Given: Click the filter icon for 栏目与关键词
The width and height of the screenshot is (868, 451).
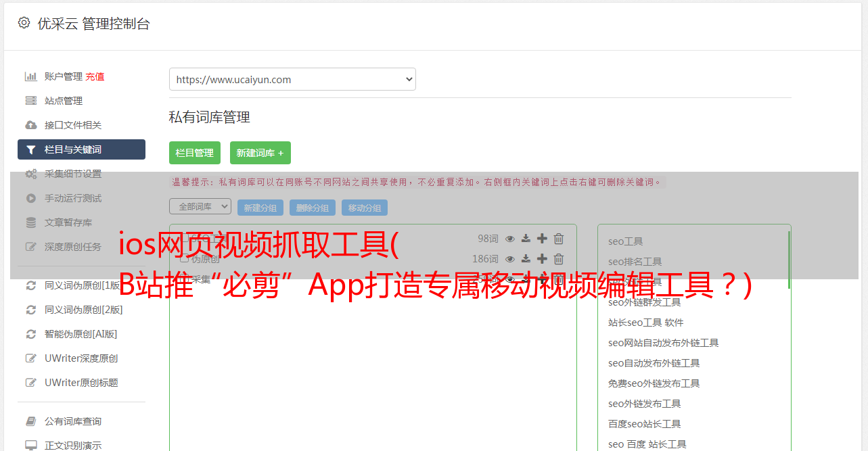Looking at the screenshot, I should click(x=31, y=149).
